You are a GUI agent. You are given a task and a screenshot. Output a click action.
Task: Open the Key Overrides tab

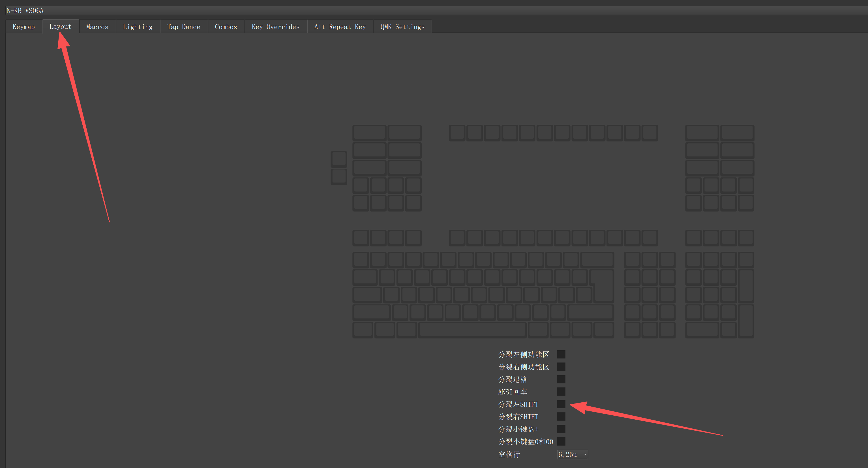(x=275, y=27)
